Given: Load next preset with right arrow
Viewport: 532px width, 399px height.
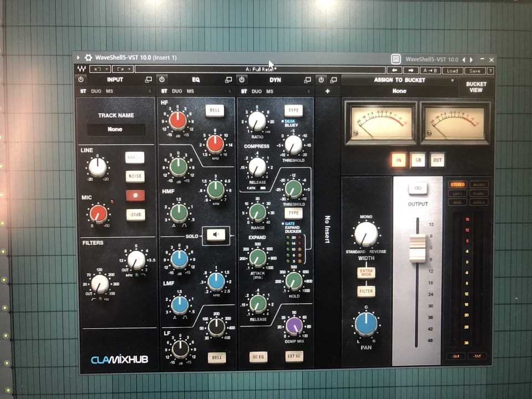Looking at the screenshot, I should pyautogui.click(x=411, y=70).
